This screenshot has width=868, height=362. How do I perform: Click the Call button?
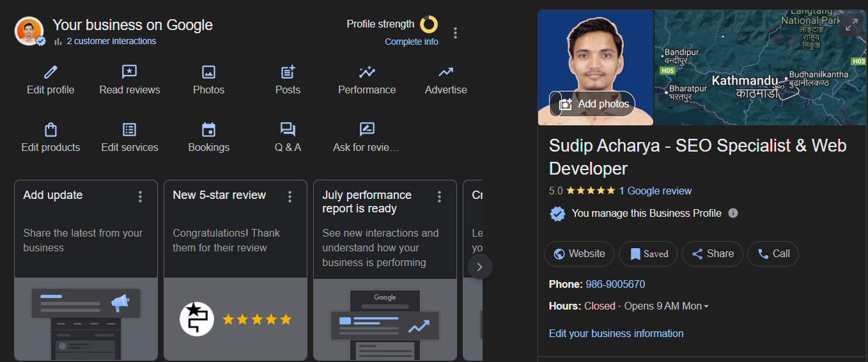click(773, 254)
